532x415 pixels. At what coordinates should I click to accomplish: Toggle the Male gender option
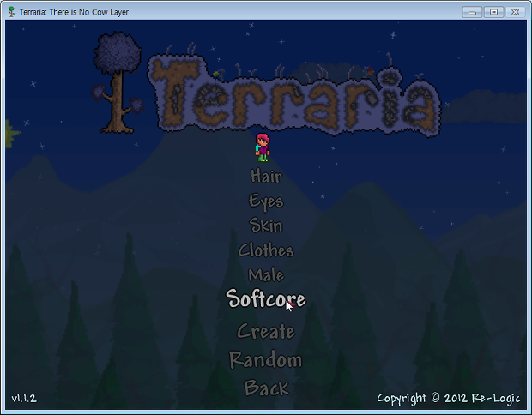(x=266, y=275)
